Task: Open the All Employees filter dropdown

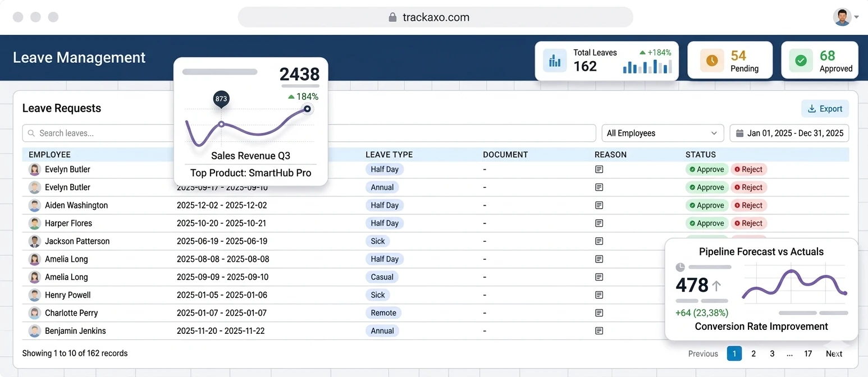Action: click(663, 133)
